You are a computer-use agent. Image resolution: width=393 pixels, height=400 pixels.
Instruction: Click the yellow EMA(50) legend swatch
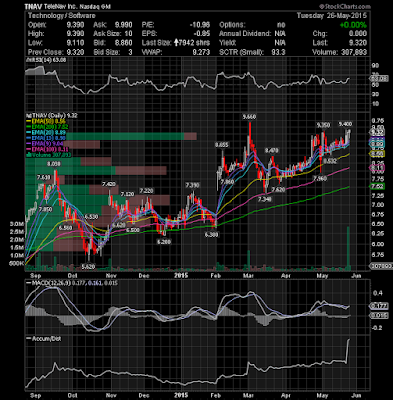click(29, 121)
